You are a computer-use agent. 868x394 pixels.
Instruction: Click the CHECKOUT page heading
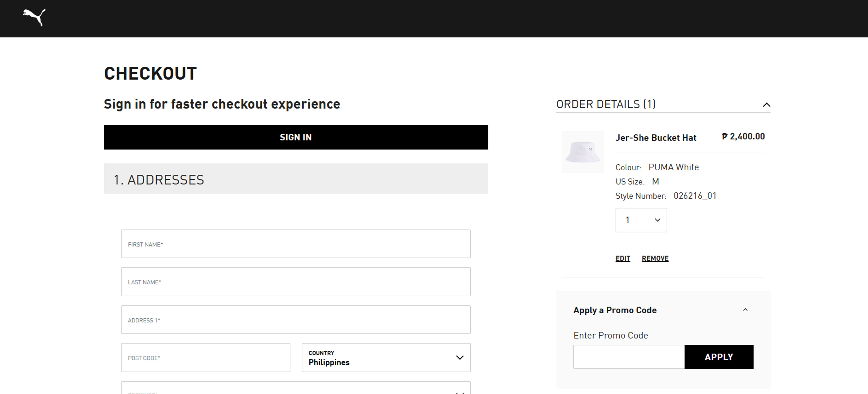click(x=150, y=73)
